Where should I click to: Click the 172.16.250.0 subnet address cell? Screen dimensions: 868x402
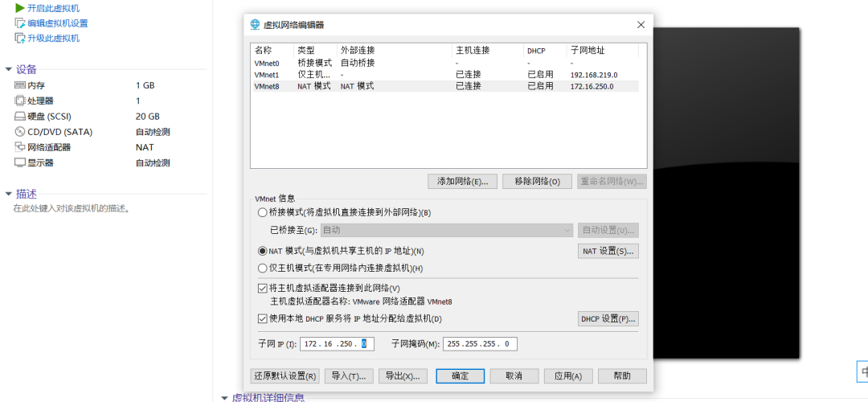[x=592, y=86]
